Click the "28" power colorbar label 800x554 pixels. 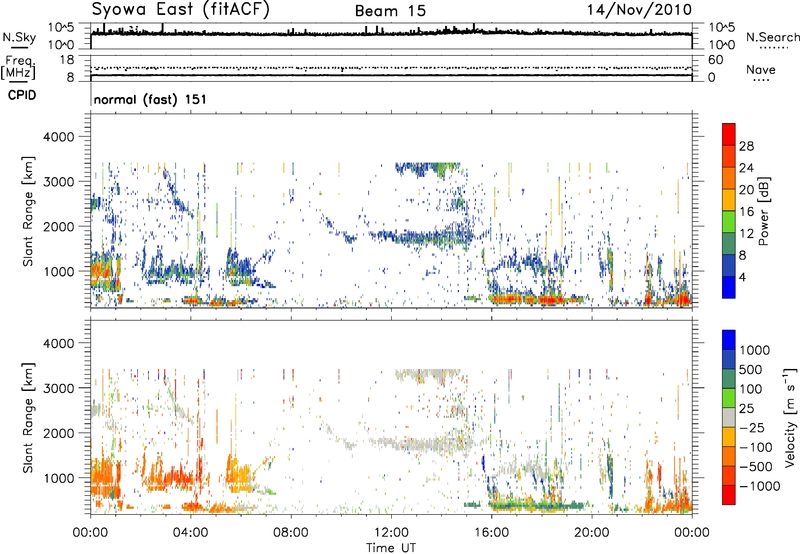point(746,146)
